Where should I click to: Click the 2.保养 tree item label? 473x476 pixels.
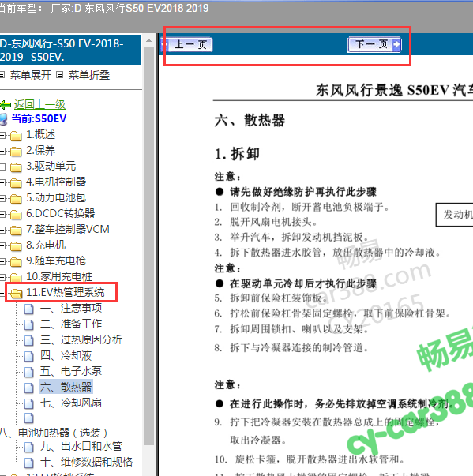point(41,150)
